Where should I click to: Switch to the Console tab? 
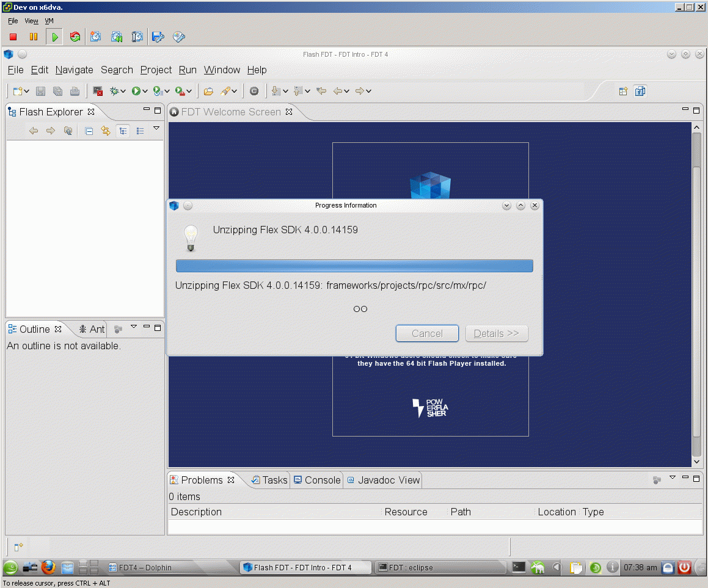coord(317,480)
